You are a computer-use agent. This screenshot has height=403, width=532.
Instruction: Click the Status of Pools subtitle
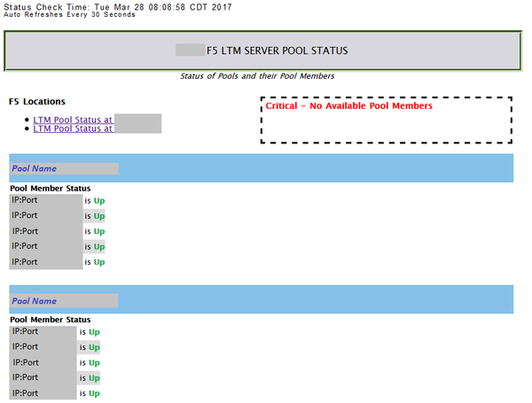click(x=257, y=76)
